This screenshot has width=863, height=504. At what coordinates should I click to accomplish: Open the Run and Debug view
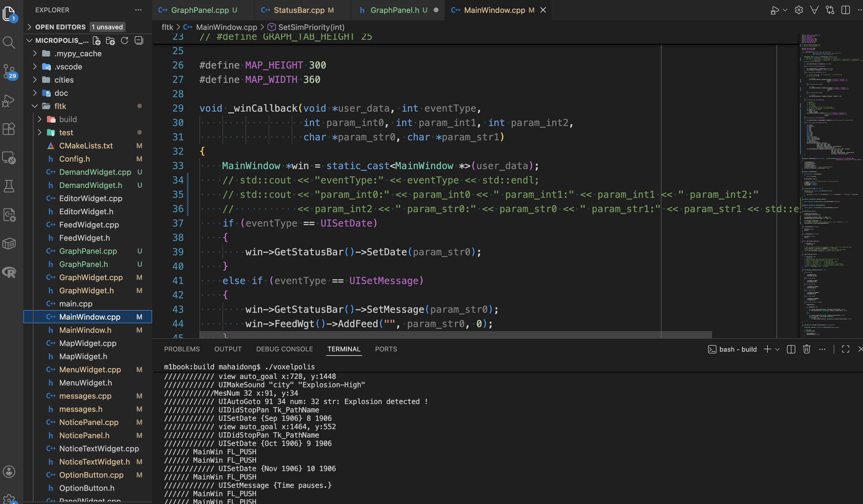(9, 101)
